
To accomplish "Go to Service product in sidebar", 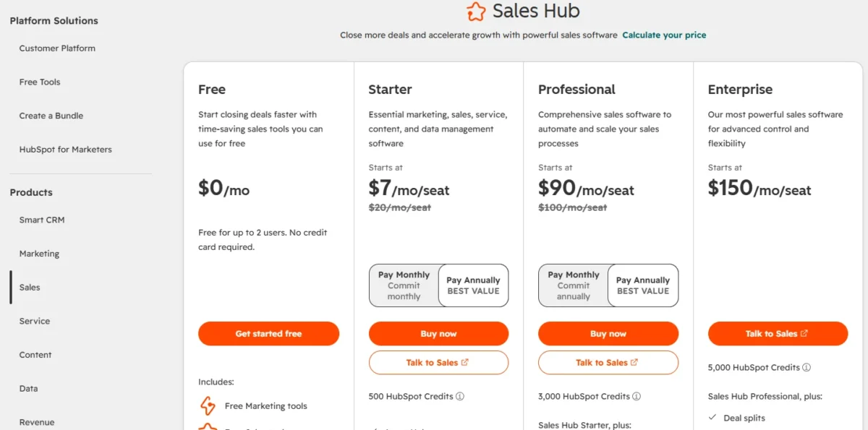I will [35, 321].
